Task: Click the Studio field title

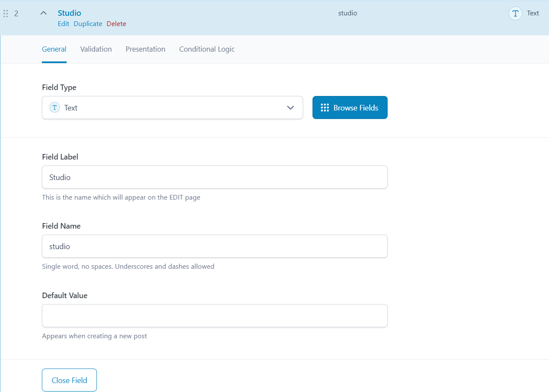Action: click(69, 13)
